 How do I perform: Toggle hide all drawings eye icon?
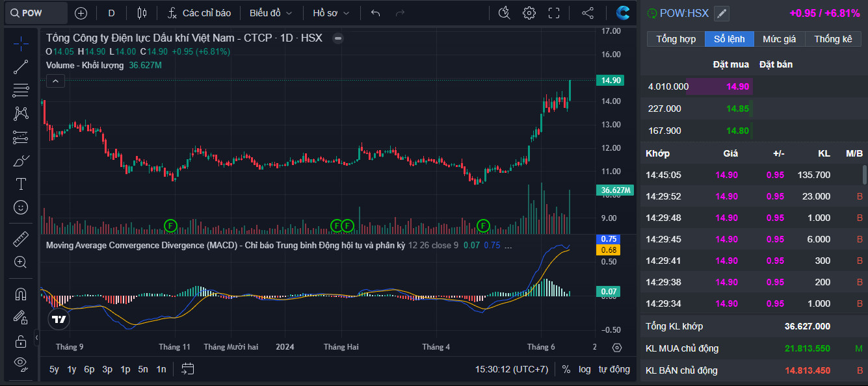(21, 364)
